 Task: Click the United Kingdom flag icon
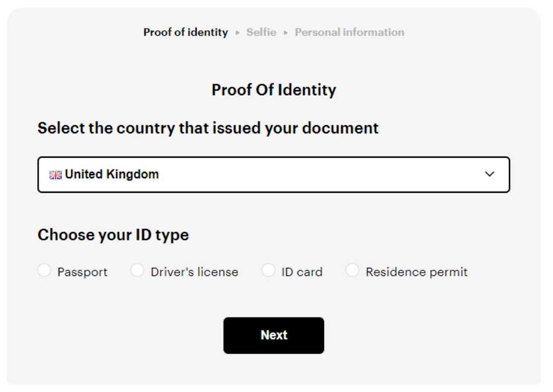click(x=55, y=173)
